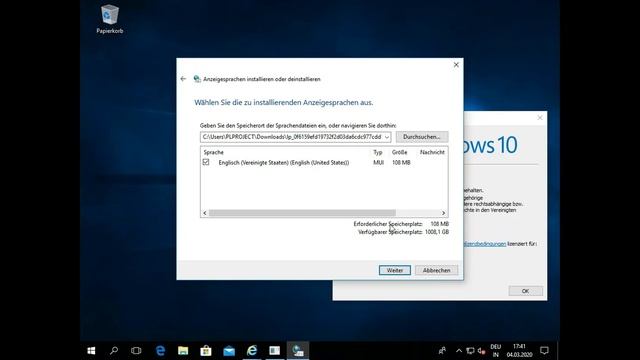Sort by the Sprache column header
Screen dimensions: 640x360
pyautogui.click(x=213, y=152)
